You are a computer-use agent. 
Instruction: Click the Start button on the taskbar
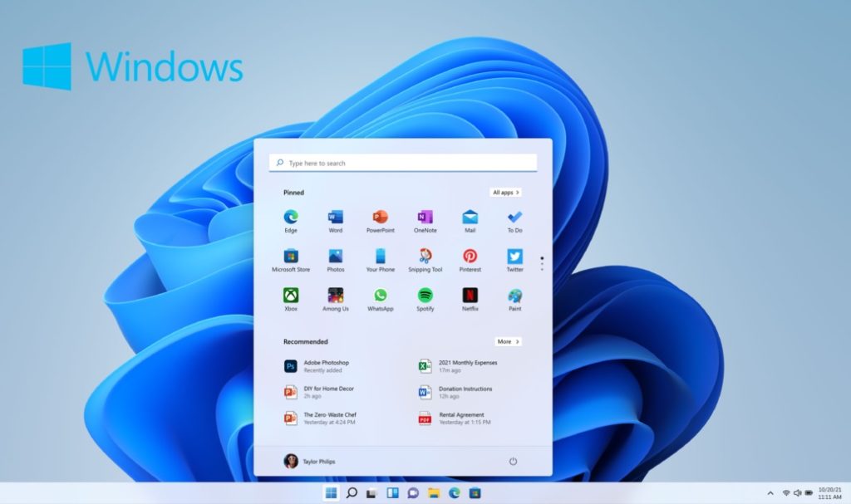click(331, 492)
